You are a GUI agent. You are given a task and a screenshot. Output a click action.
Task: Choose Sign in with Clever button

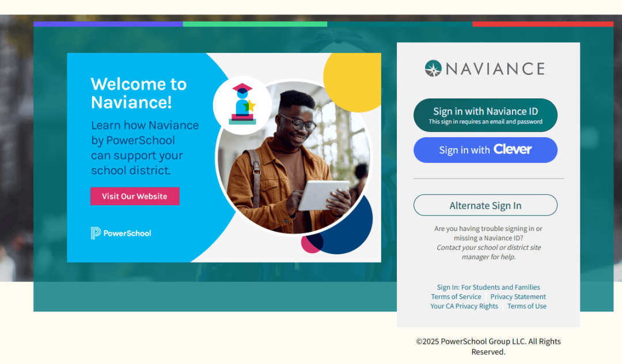coord(485,150)
